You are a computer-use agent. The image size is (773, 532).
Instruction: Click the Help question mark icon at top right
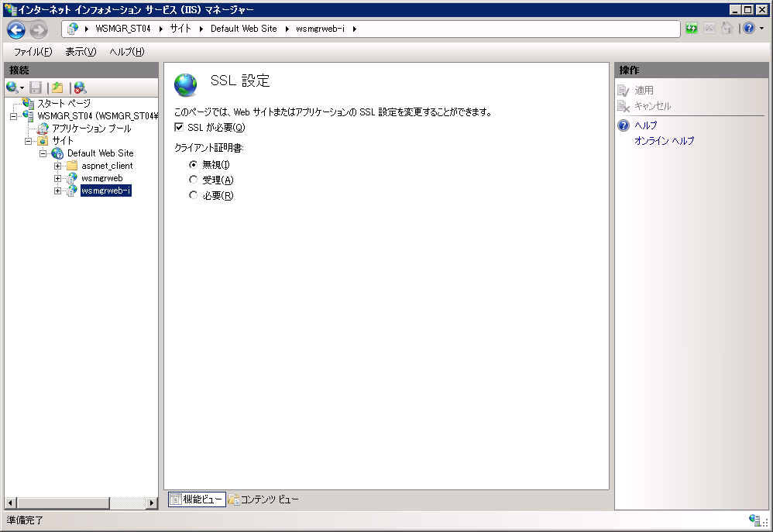[749, 29]
